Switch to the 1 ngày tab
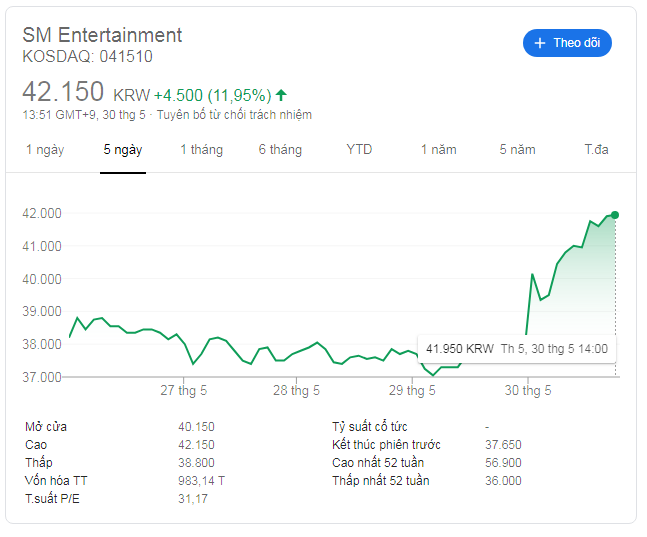 pos(45,149)
